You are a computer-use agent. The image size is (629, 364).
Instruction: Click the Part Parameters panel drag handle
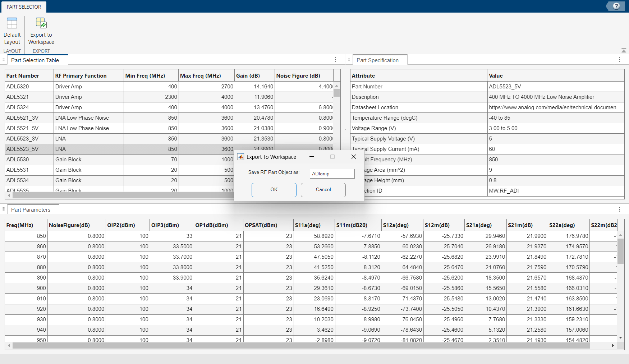[x=4, y=209]
